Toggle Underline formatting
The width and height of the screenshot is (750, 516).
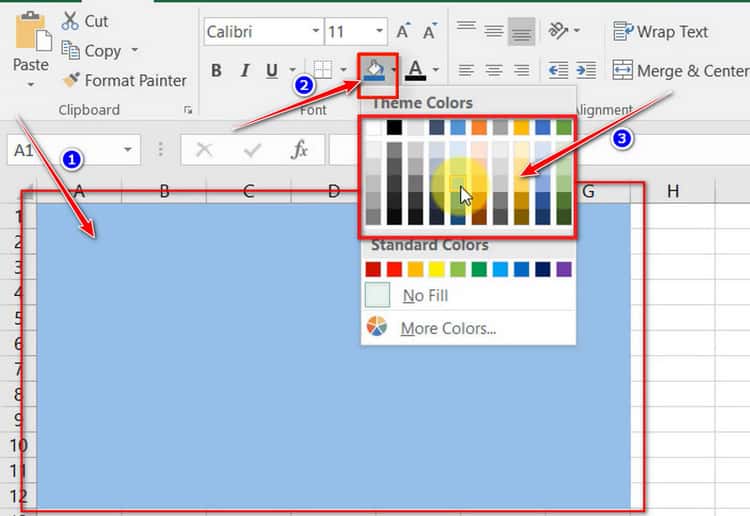click(x=272, y=70)
